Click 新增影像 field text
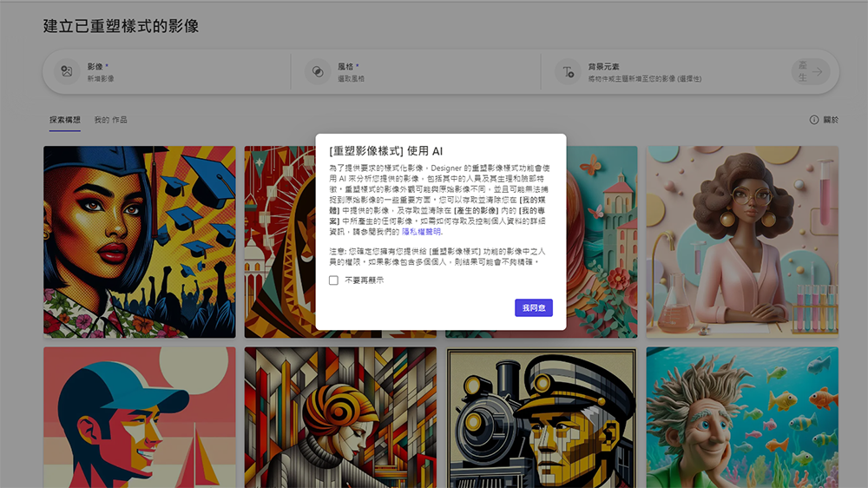Viewport: 868px width, 488px height. (100, 79)
